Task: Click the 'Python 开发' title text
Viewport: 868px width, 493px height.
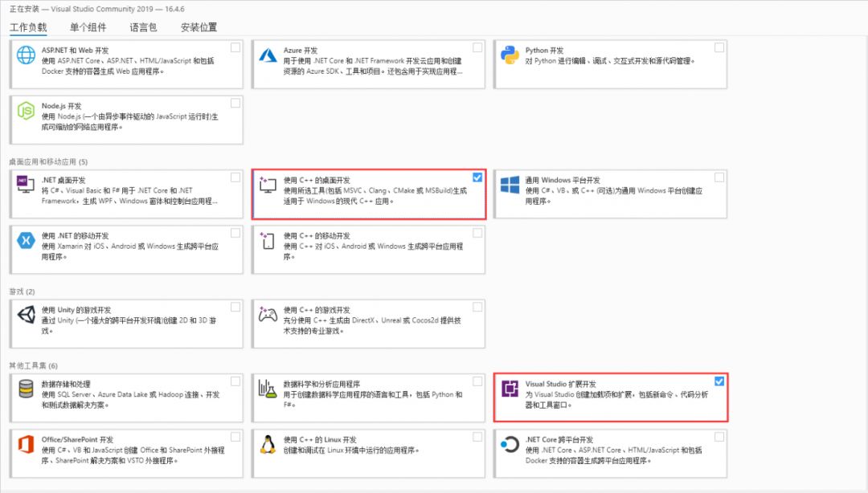Action: coord(544,51)
